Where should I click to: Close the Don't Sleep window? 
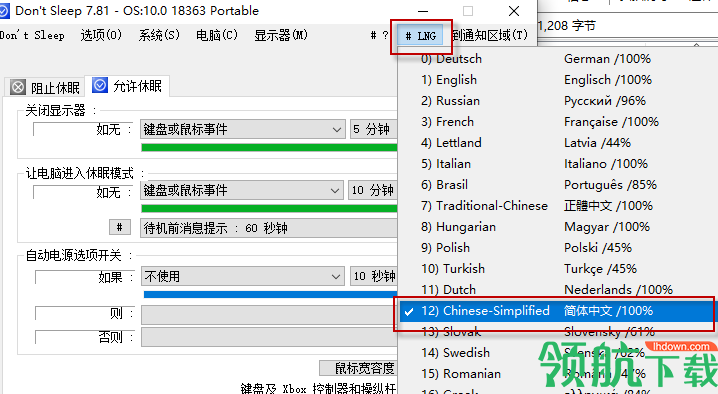click(x=514, y=11)
